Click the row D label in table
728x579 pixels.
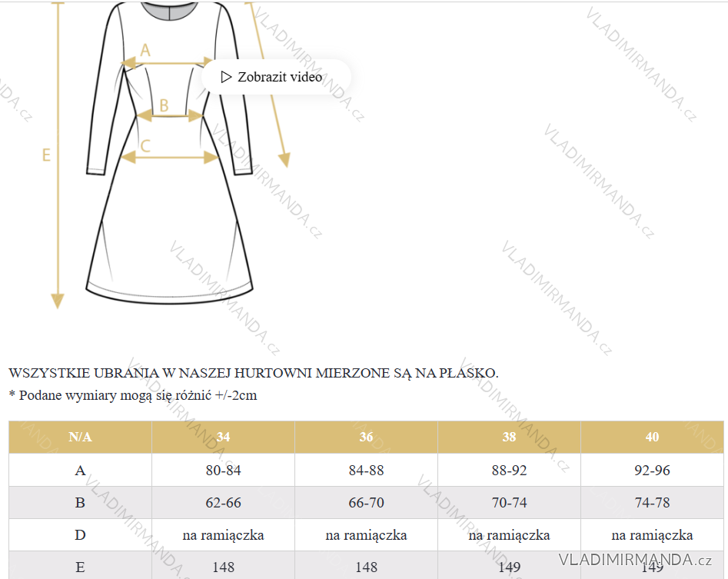[x=80, y=534]
